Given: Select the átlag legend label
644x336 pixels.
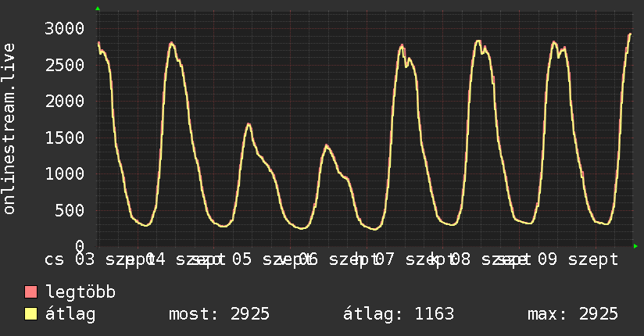Looking at the screenshot, I should [x=70, y=314].
